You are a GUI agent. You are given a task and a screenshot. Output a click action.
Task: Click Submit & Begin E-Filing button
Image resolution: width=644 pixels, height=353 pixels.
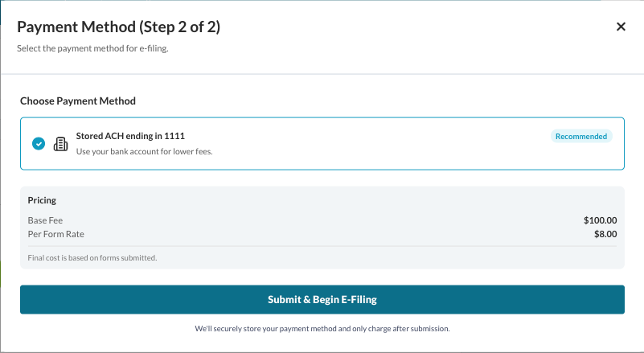tap(322, 300)
